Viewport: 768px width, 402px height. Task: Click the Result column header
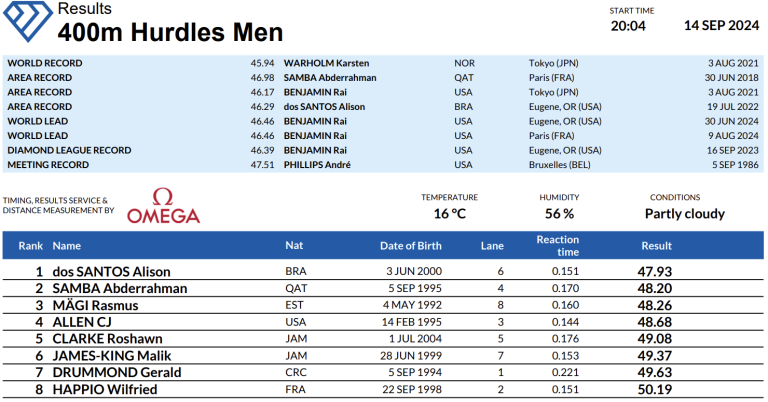(x=656, y=245)
